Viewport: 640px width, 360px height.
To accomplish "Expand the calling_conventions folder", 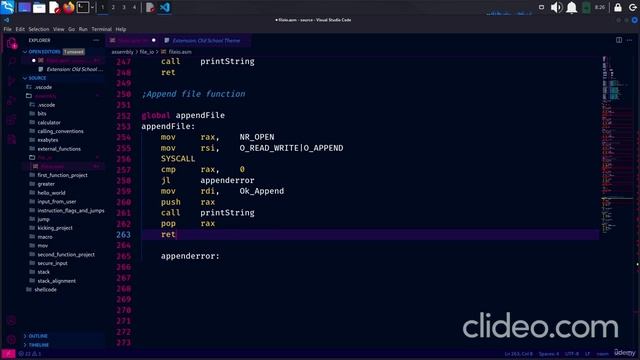I will (60, 131).
